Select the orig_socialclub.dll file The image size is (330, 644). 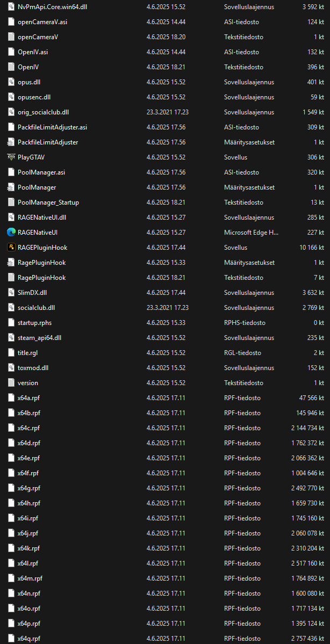(43, 112)
